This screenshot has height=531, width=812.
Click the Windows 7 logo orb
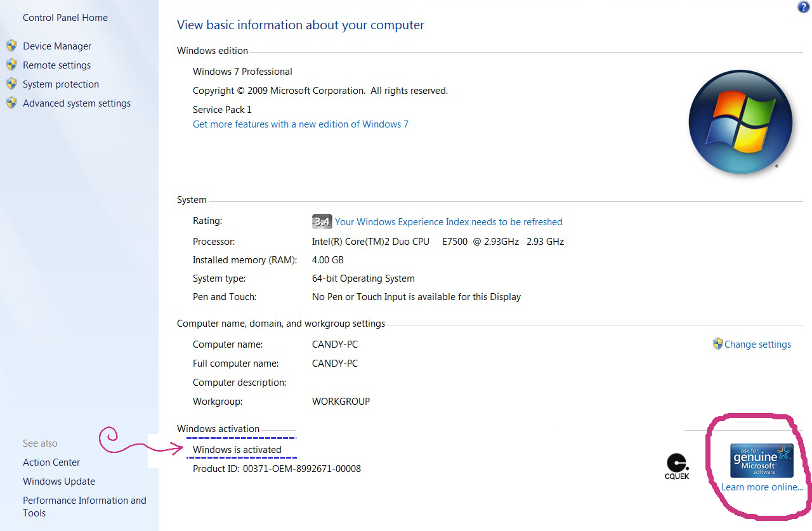(740, 122)
